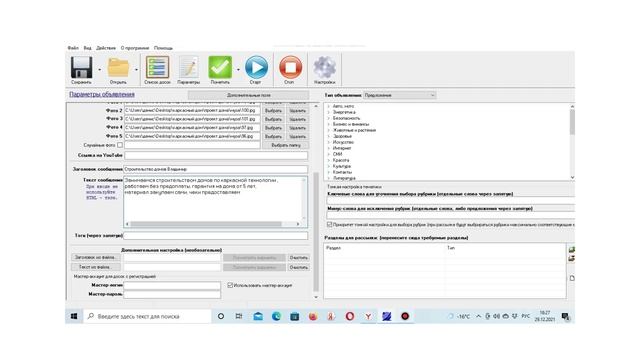Stop posting with the red Стоп icon
Image resolution: width=640 pixels, height=360 pixels.
click(x=290, y=67)
